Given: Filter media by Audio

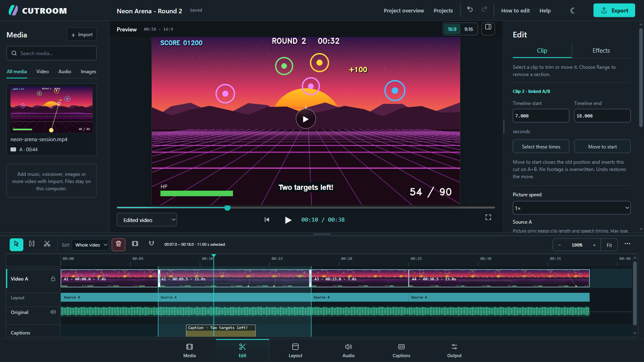Looking at the screenshot, I should [x=65, y=72].
